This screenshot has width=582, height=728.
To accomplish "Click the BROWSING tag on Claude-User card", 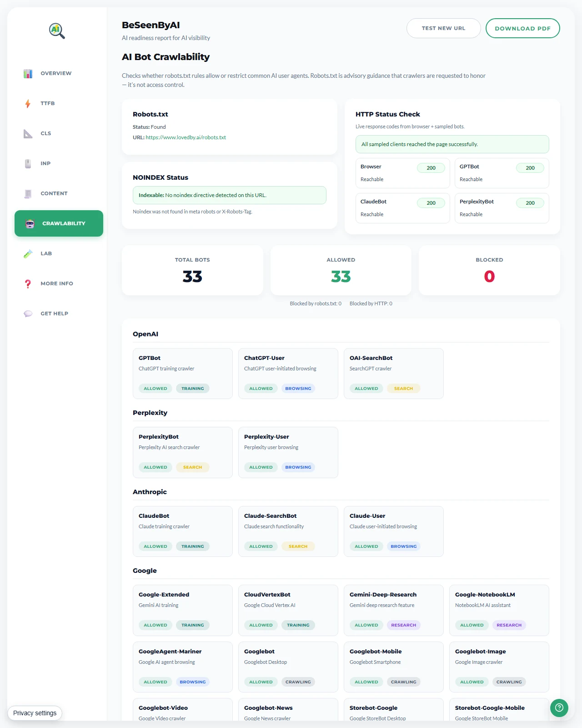I will click(x=404, y=546).
